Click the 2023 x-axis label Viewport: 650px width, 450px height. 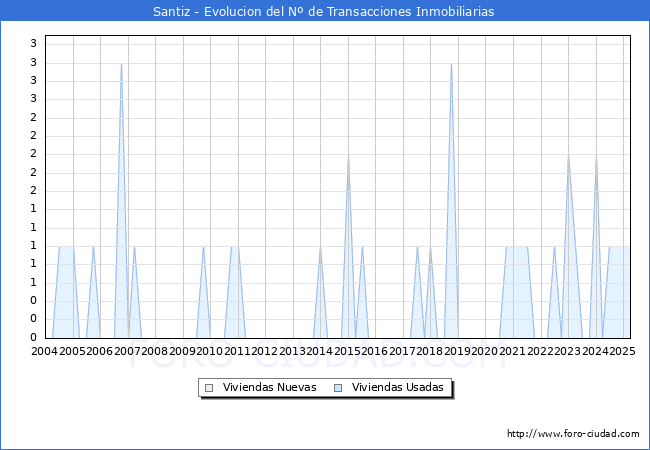[x=568, y=351]
